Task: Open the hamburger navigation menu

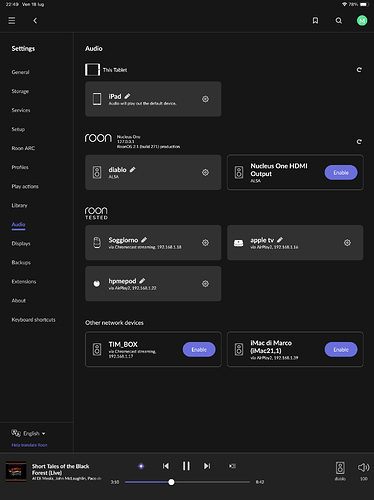Action: (12, 21)
